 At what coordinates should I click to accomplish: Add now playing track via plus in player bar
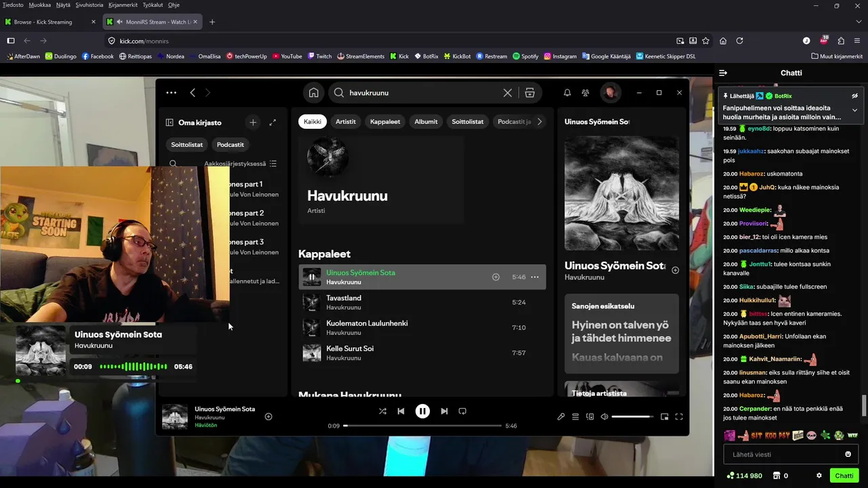[x=269, y=417]
